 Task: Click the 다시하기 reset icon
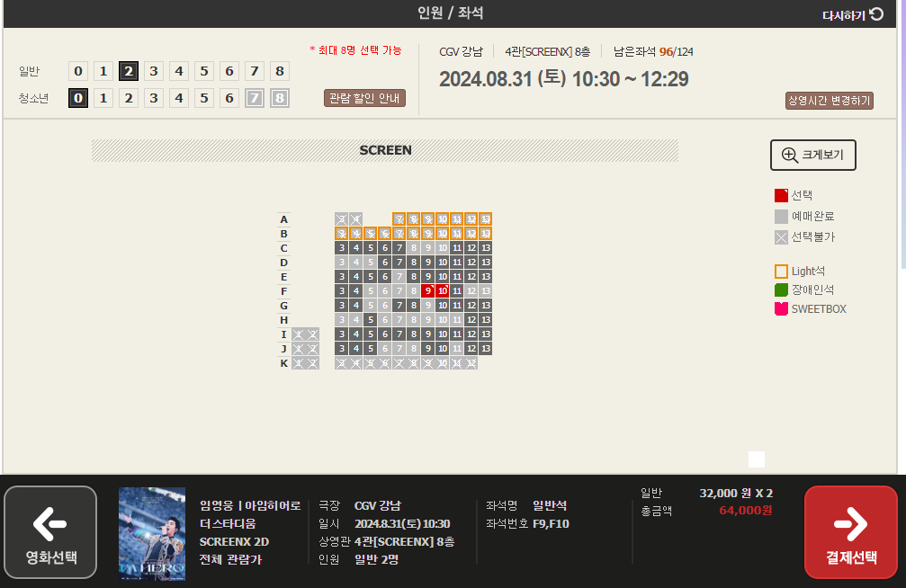tap(876, 14)
